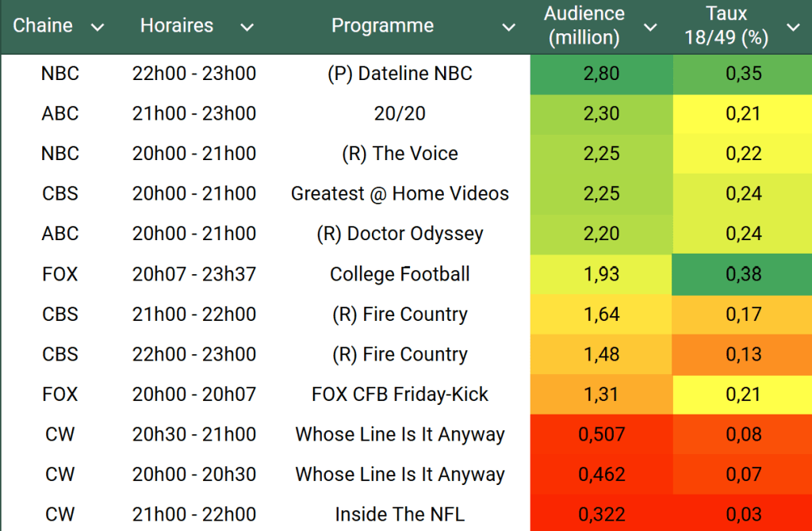Image resolution: width=812 pixels, height=531 pixels.
Task: Select the Chaine header label
Action: point(43,25)
